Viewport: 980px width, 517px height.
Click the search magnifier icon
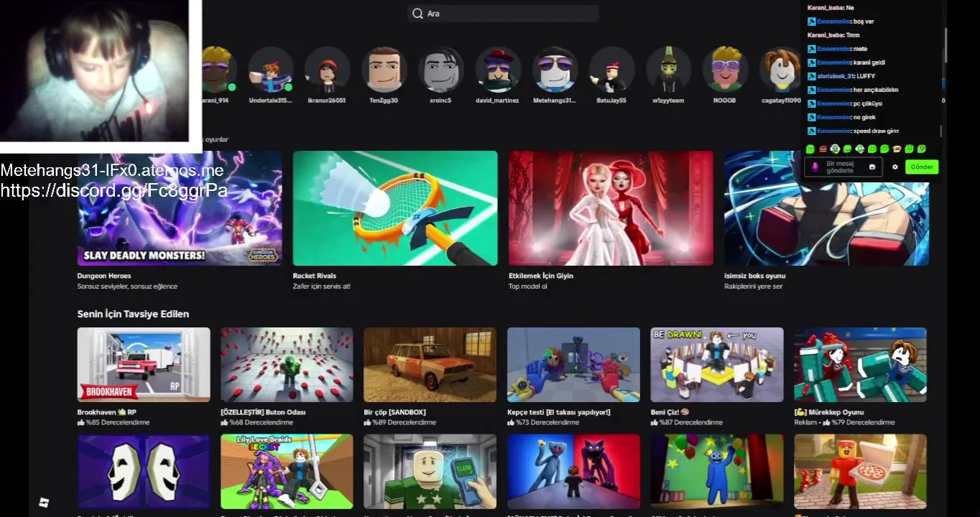[417, 14]
